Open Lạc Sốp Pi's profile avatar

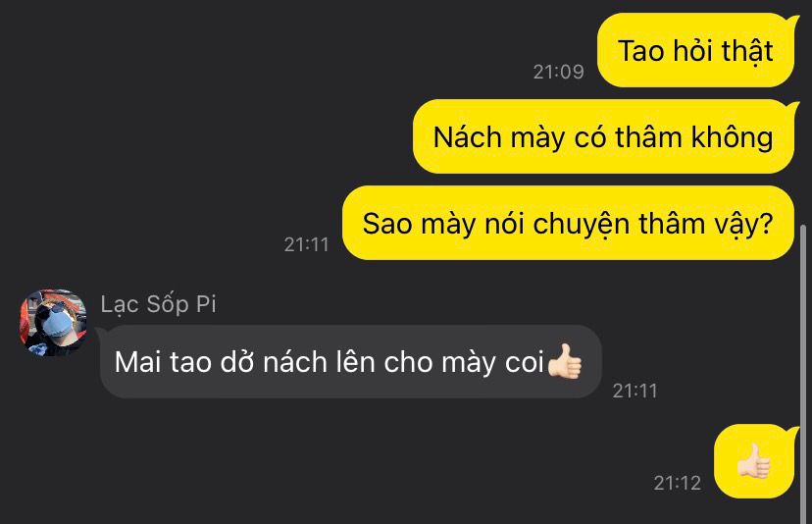(53, 323)
